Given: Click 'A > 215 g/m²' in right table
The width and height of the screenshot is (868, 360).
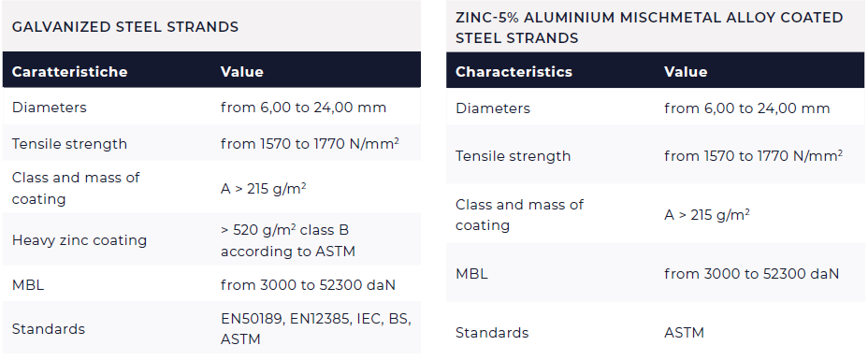Looking at the screenshot, I should [x=707, y=214].
